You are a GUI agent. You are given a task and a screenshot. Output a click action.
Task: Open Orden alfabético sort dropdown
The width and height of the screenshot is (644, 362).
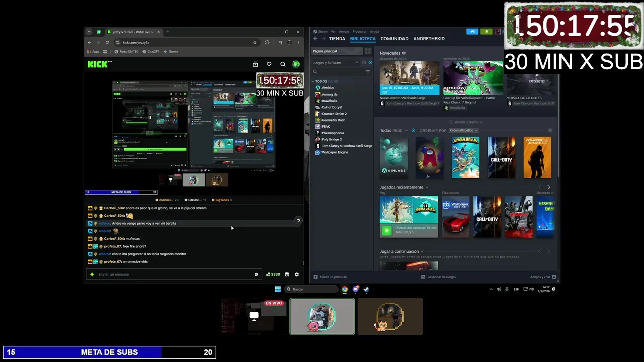click(x=463, y=130)
